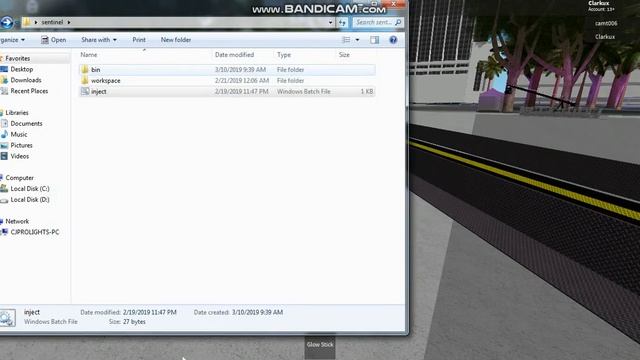640x360 pixels.
Task: Sort by Name column header
Action: (x=89, y=55)
